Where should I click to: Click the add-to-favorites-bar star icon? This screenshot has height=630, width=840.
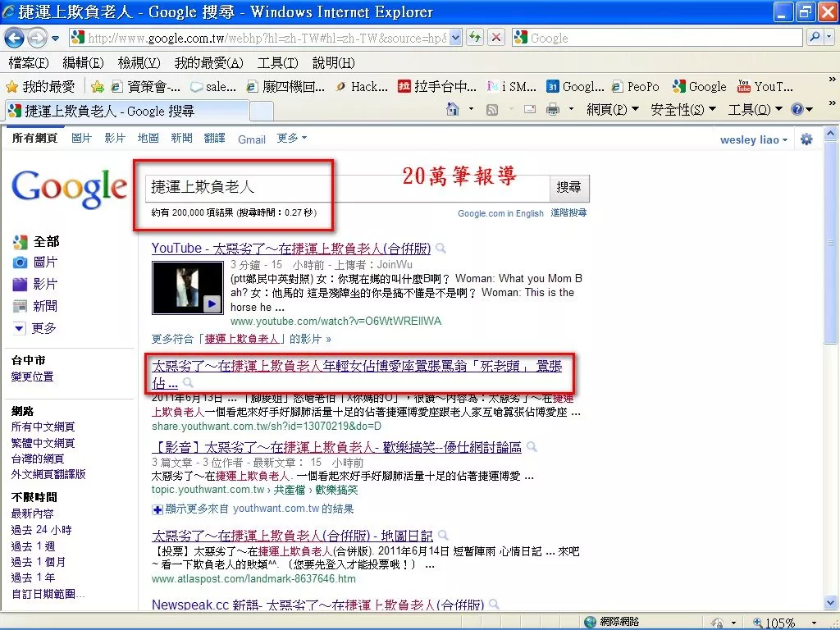click(98, 86)
